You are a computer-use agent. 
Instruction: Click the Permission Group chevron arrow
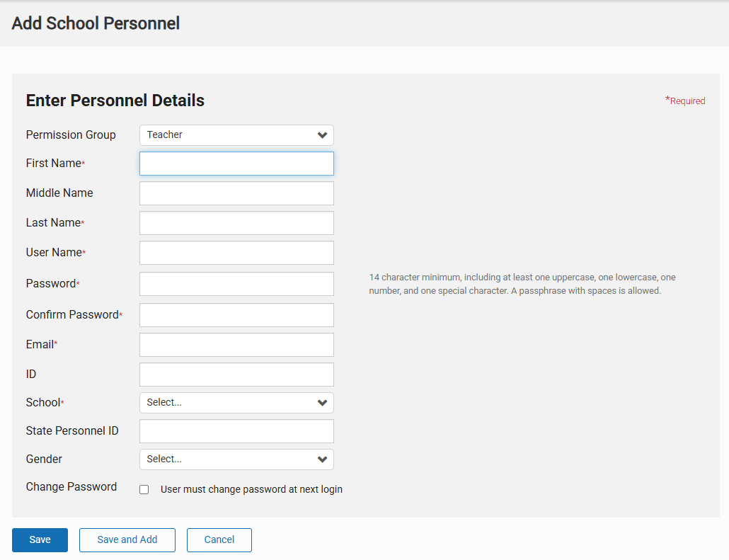pos(322,135)
